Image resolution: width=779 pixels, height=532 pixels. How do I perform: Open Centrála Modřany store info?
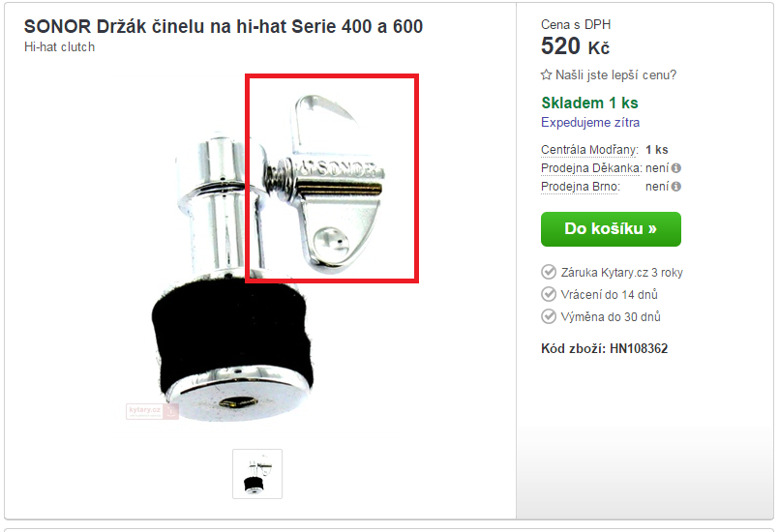tap(589, 150)
